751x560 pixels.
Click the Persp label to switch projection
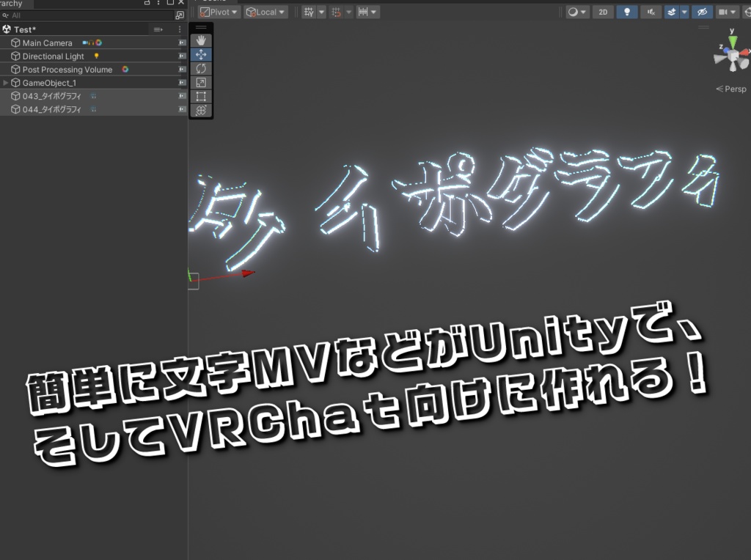pos(733,89)
